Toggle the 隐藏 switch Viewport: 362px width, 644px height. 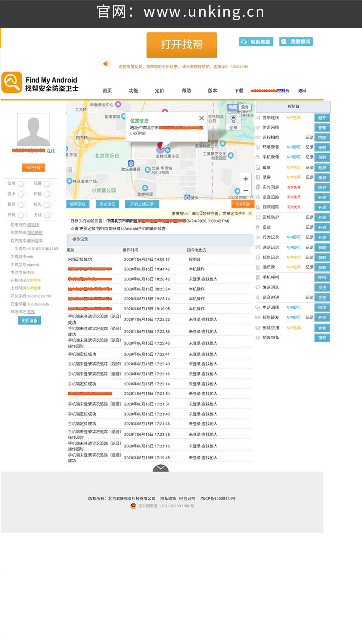coord(48,184)
